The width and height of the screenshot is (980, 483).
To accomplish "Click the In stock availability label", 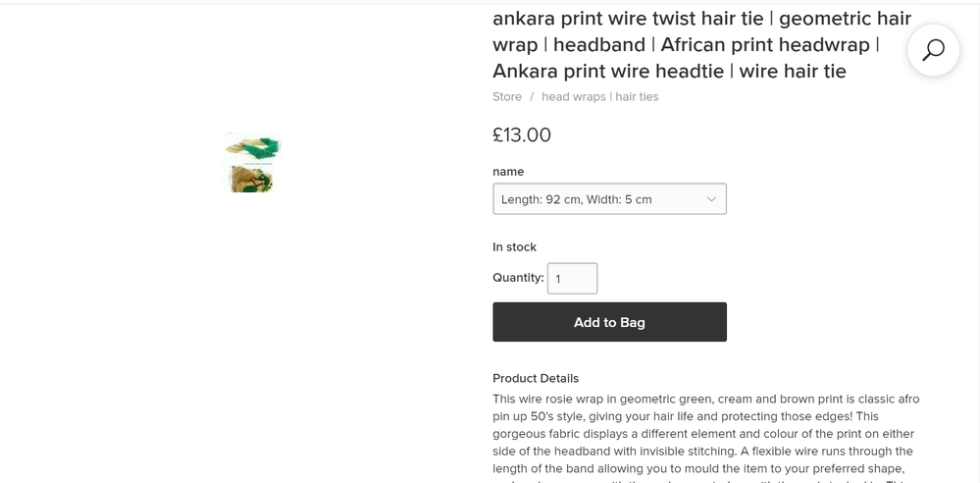I will pyautogui.click(x=514, y=246).
